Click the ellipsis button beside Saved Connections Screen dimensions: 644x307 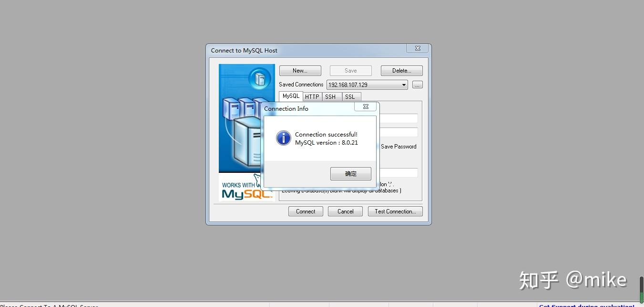point(418,85)
